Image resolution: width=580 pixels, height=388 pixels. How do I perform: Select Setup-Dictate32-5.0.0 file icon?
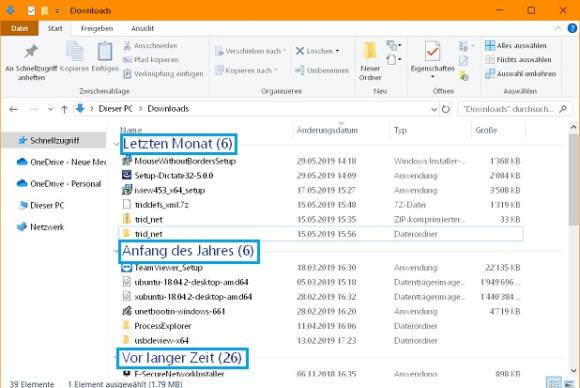tap(127, 175)
